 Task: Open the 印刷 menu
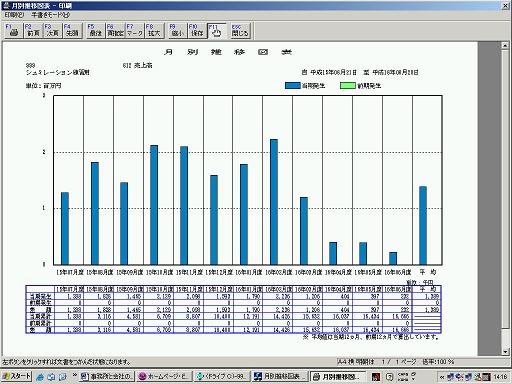14,15
